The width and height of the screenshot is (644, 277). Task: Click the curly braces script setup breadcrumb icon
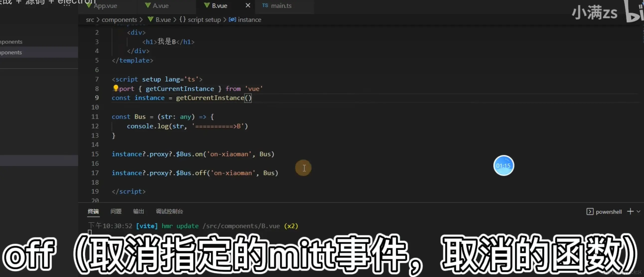182,19
